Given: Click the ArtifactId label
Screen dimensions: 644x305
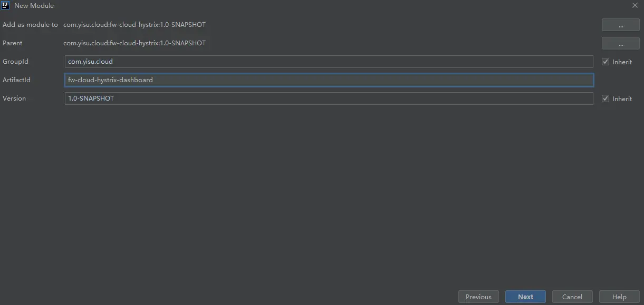Looking at the screenshot, I should coord(16,80).
